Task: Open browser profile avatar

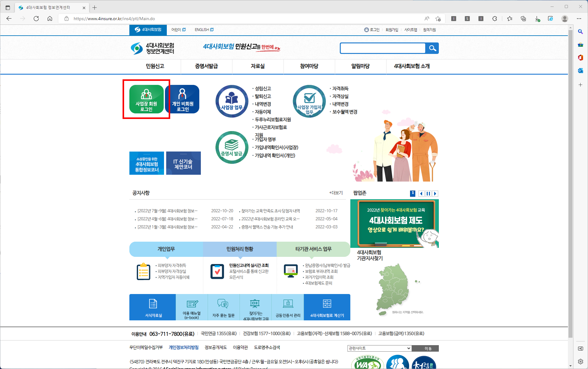Action: [565, 19]
